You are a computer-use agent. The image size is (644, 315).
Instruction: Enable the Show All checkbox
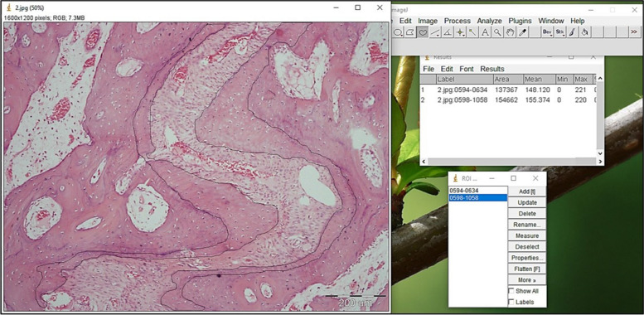(511, 291)
